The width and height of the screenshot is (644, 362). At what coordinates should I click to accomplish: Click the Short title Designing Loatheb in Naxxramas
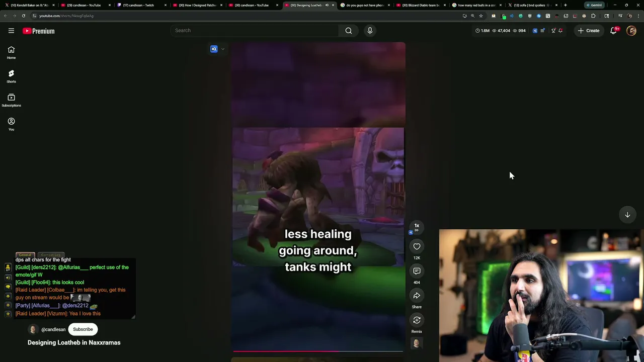(x=74, y=342)
